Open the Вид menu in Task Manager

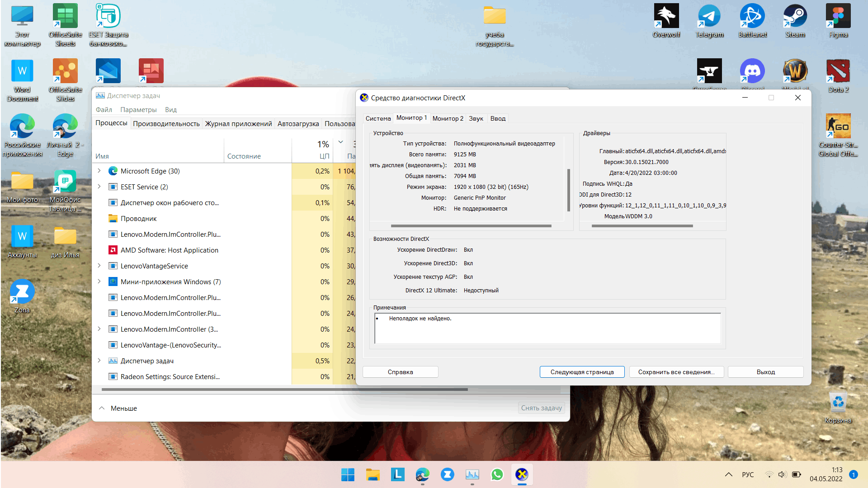(171, 110)
